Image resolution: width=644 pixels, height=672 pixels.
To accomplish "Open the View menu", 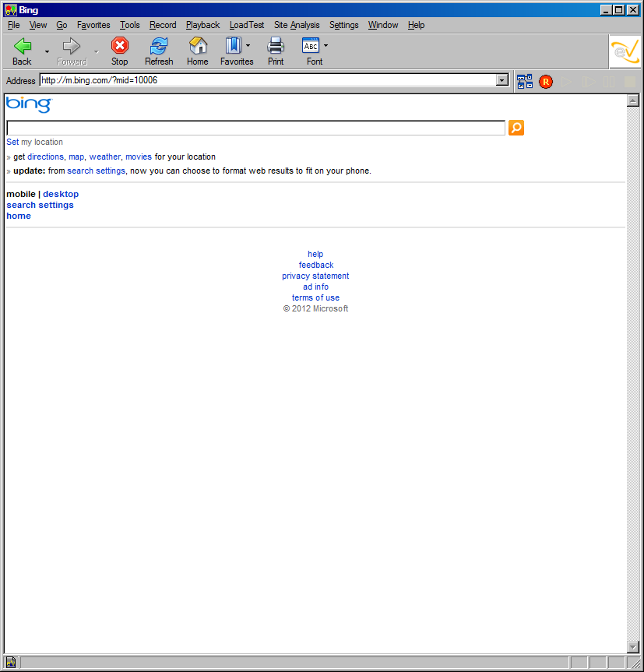I will click(x=38, y=25).
